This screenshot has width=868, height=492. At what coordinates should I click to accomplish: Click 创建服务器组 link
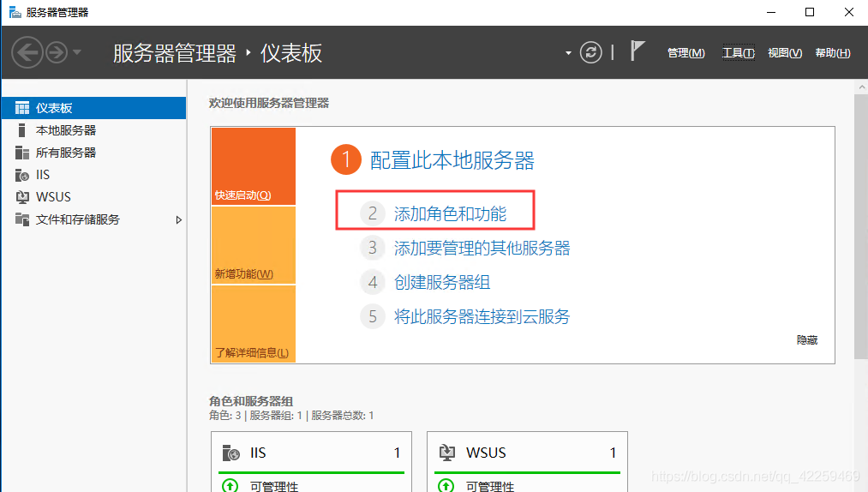(441, 282)
